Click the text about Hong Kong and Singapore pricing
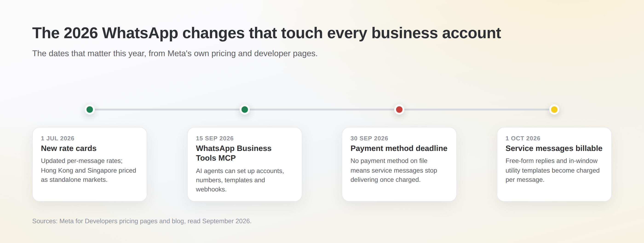 click(89, 170)
